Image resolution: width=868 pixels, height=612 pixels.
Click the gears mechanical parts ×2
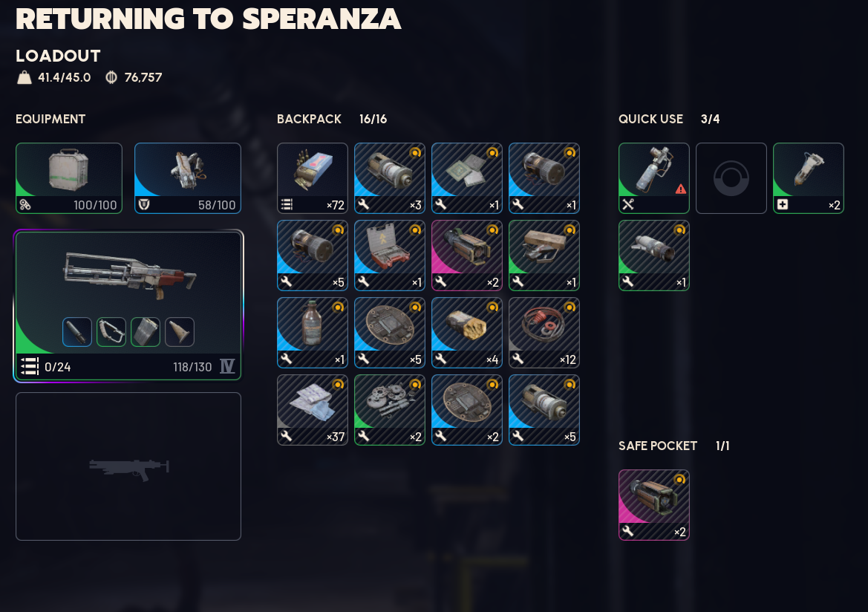pyautogui.click(x=390, y=410)
